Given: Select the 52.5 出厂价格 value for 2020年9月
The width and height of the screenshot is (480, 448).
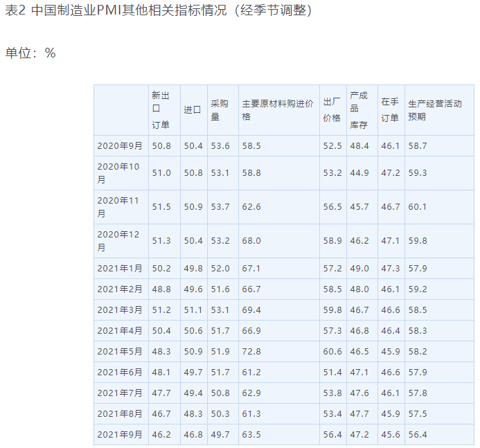Looking at the screenshot, I should click(332, 145).
